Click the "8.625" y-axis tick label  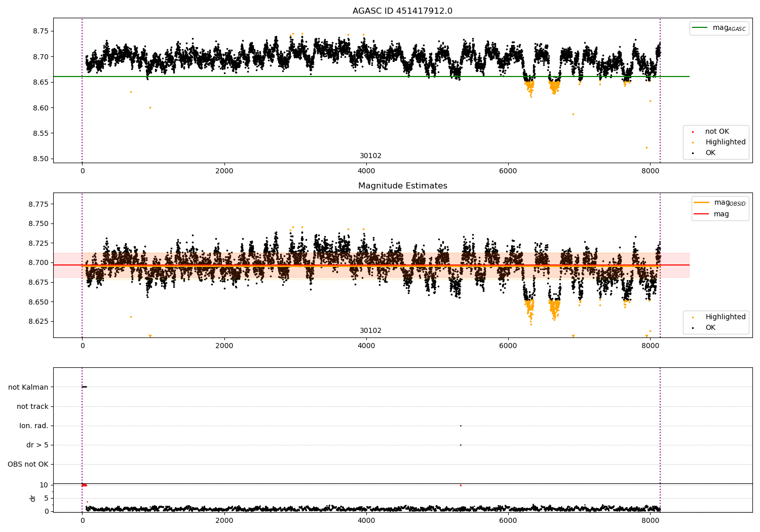coord(38,321)
